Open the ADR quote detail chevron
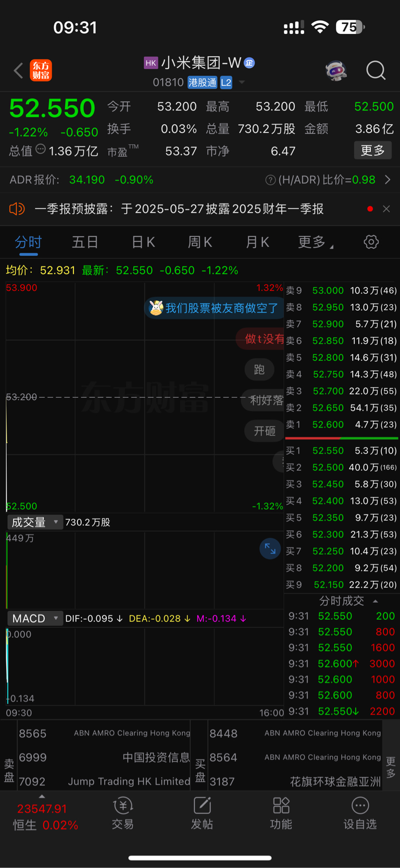This screenshot has height=868, width=400. click(x=387, y=180)
